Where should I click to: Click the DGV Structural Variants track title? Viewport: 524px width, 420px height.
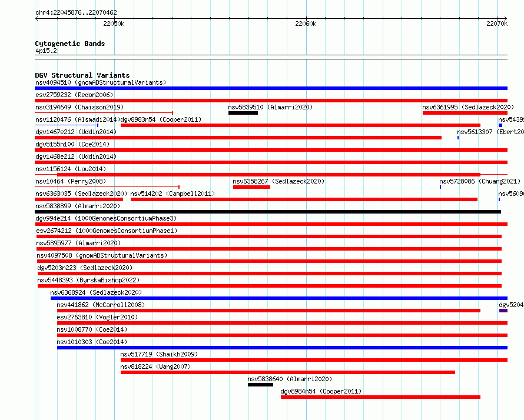pyautogui.click(x=82, y=75)
